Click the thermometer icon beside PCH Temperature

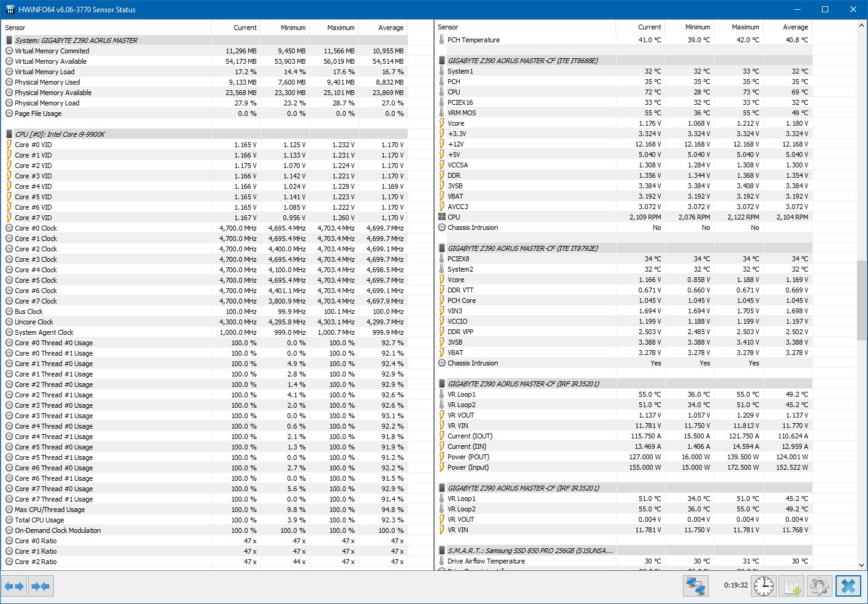441,40
